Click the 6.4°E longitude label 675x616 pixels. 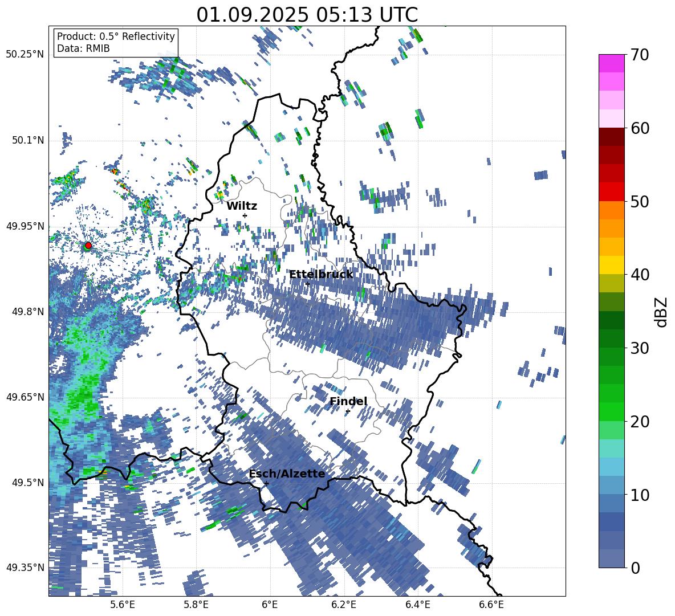(418, 605)
